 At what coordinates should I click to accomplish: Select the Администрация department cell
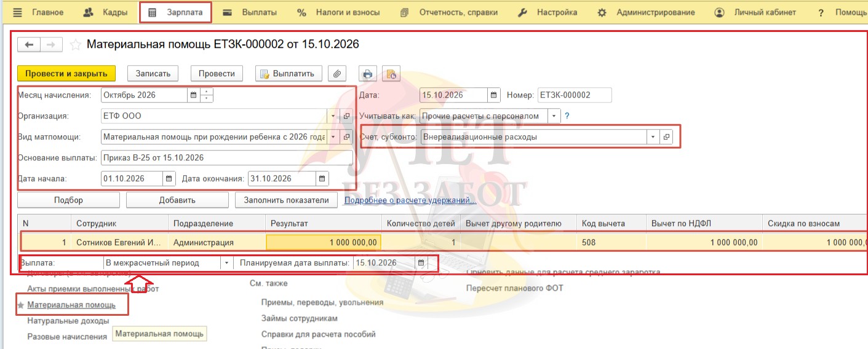[217, 243]
